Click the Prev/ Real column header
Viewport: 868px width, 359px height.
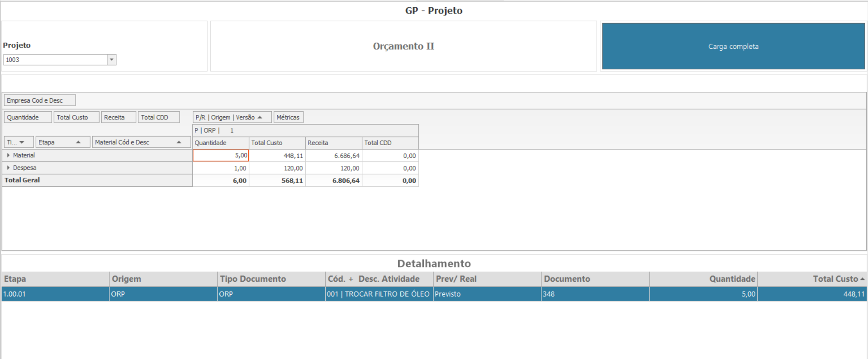pyautogui.click(x=487, y=279)
